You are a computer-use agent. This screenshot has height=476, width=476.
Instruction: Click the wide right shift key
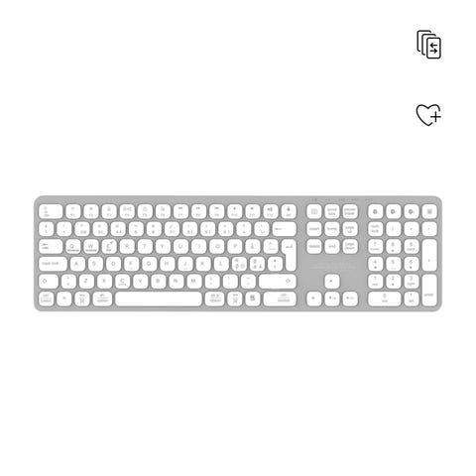pos(278,282)
